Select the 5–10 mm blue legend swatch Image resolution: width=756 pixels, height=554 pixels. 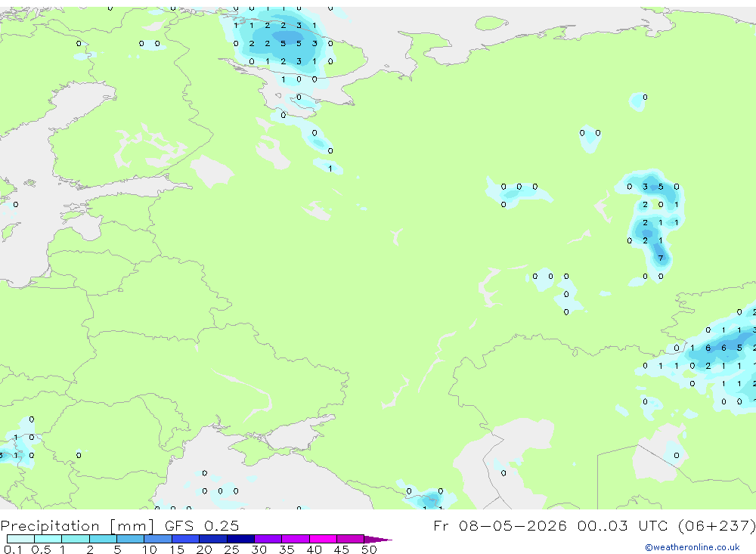(x=130, y=539)
